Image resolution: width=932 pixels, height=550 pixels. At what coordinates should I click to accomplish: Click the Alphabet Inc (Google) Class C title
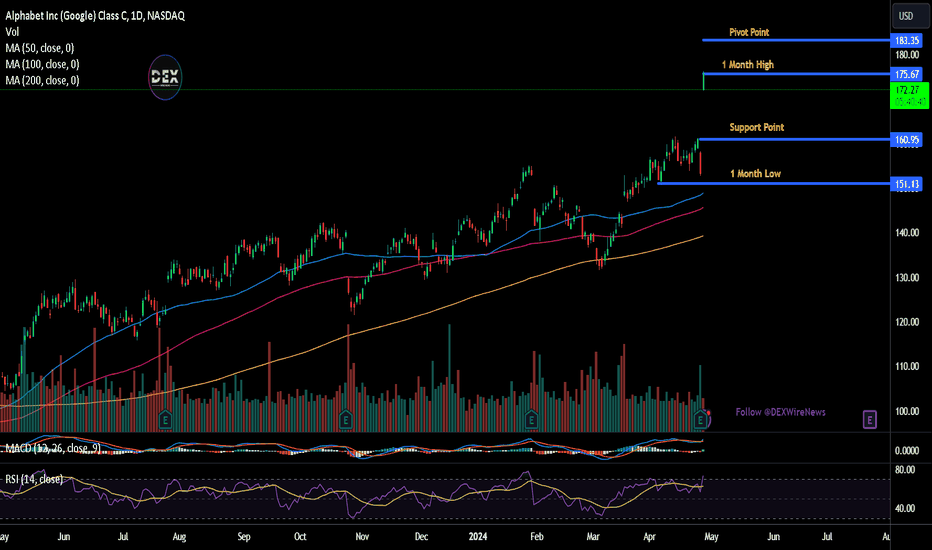95,16
